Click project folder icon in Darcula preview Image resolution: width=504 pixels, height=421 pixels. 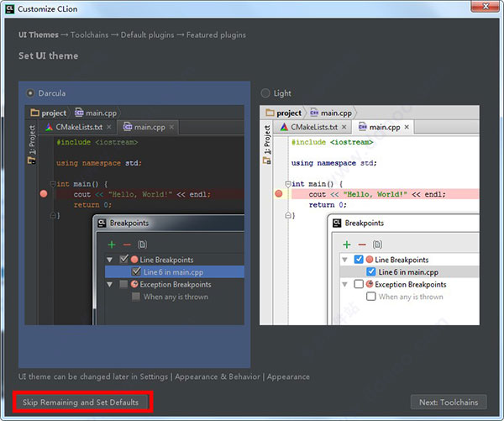pyautogui.click(x=34, y=113)
